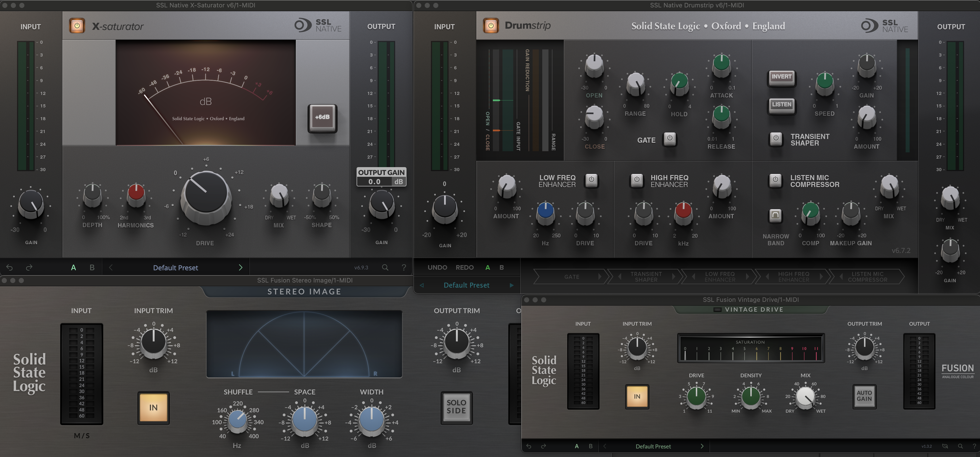Image resolution: width=980 pixels, height=457 pixels.
Task: Select HIGH FREQ ENHANCER in process order chain
Action: 793,277
